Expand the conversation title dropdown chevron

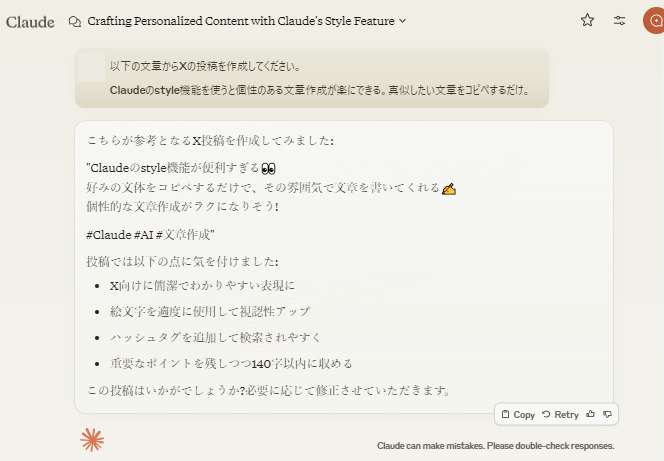[x=402, y=21]
